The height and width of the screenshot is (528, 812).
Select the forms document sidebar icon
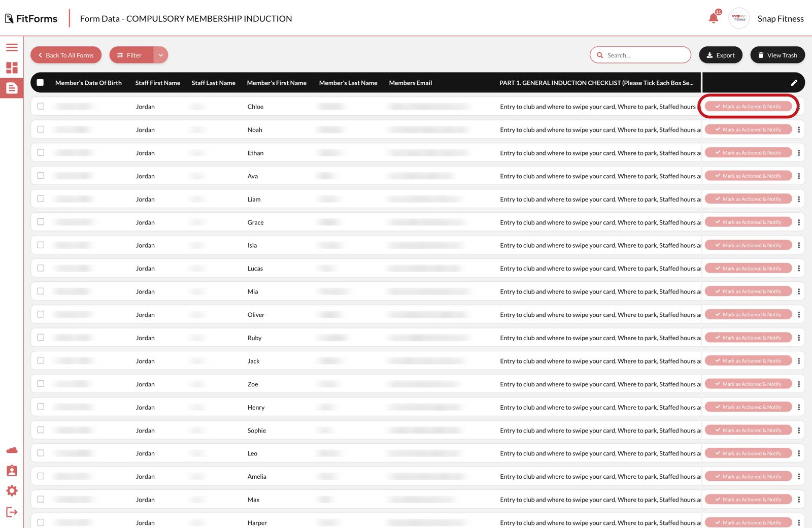click(x=12, y=88)
